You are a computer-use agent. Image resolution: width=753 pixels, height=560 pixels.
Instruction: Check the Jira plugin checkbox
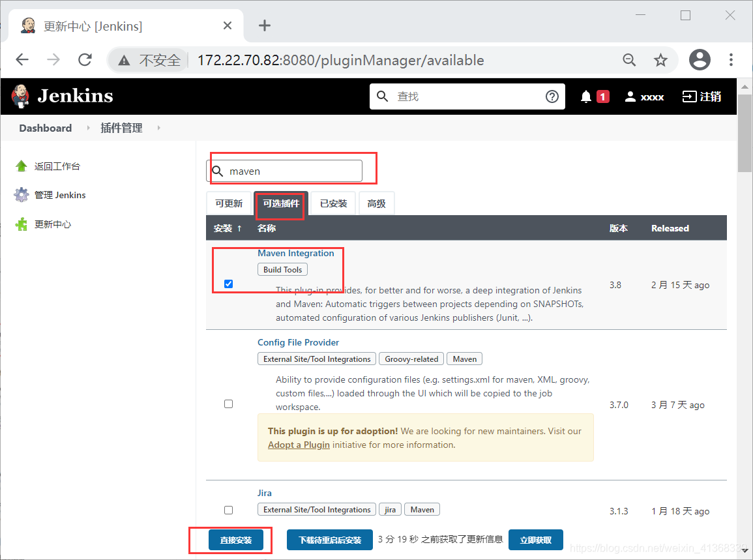[x=229, y=510]
